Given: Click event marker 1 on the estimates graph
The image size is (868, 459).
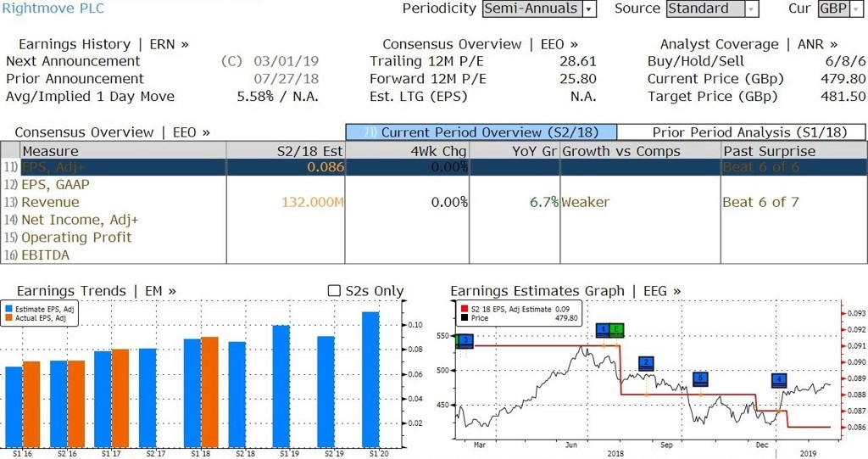Looking at the screenshot, I should (x=602, y=330).
